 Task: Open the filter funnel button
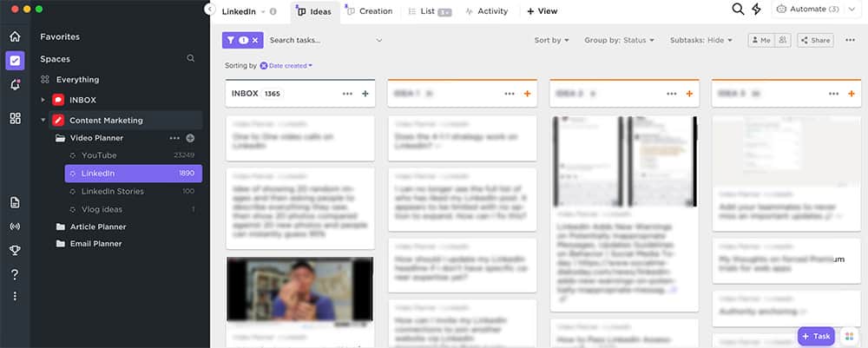coord(231,40)
